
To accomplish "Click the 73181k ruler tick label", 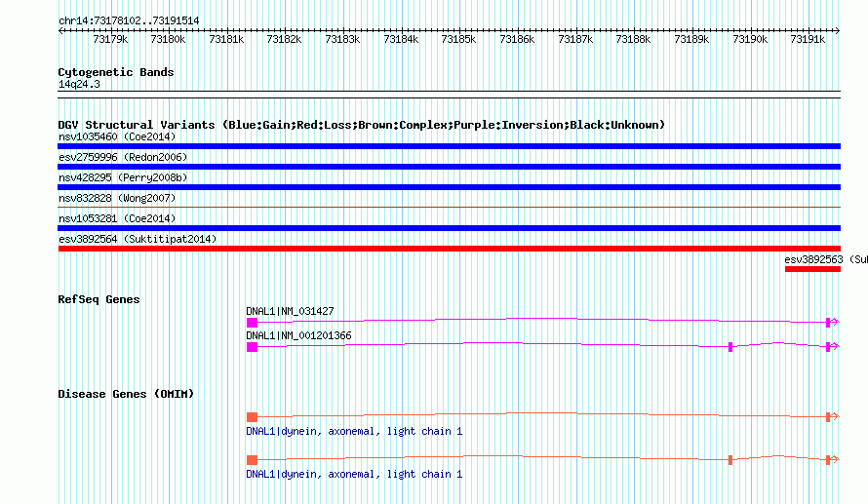I will (x=226, y=39).
